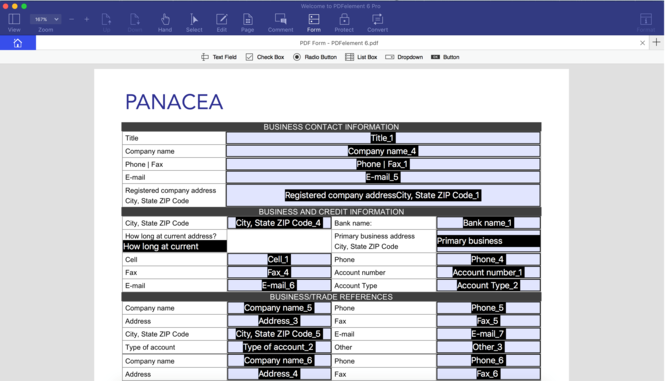Click the Company name_6 form field

pos(279,361)
